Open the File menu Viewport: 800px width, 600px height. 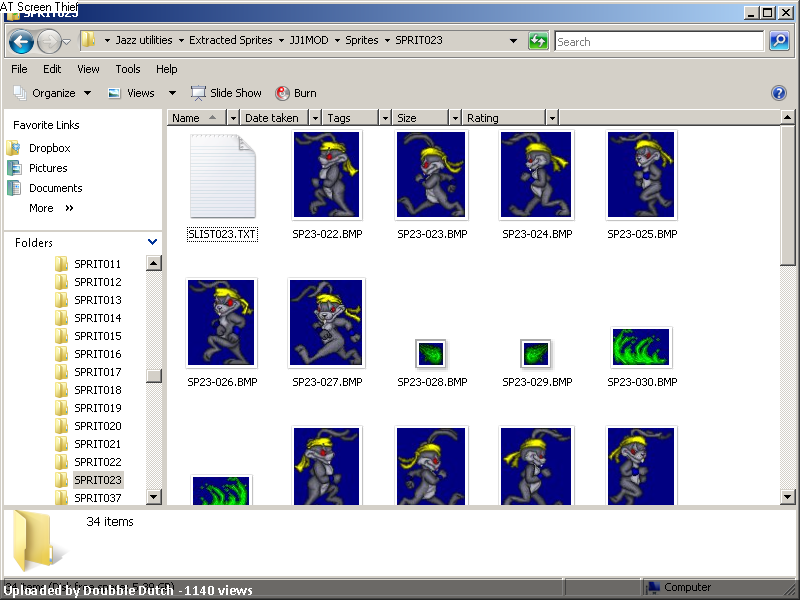(19, 69)
